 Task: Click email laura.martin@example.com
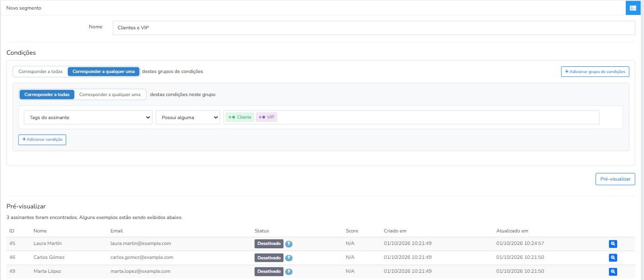[141, 243]
